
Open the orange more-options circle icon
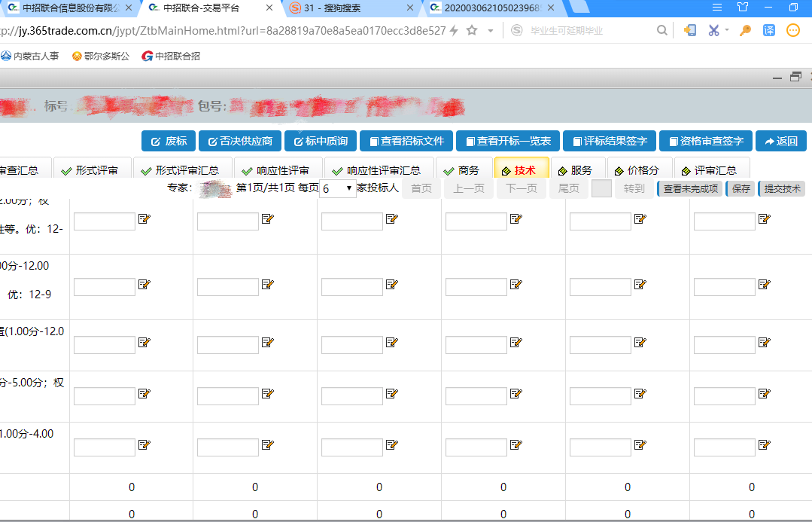tap(793, 30)
